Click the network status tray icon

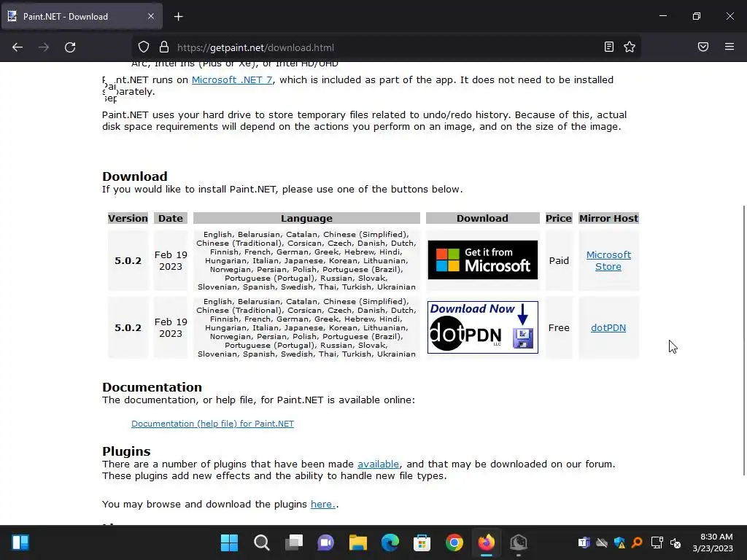pos(657,542)
